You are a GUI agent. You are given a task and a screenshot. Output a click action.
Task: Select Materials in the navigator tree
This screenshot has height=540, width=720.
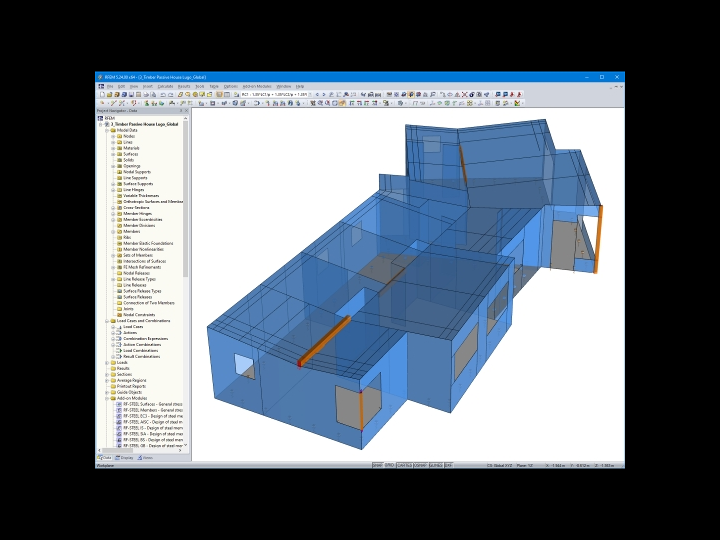(x=131, y=148)
